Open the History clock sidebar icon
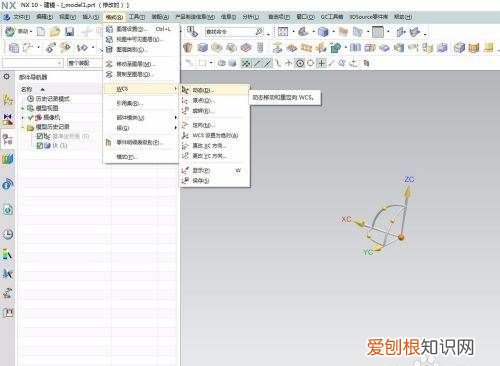This screenshot has width=500, height=366. tap(8, 234)
